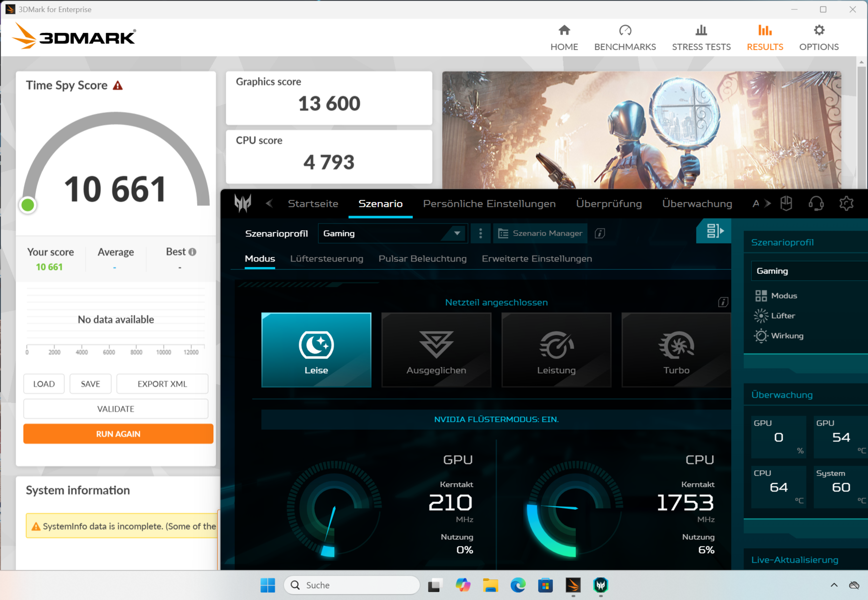Viewport: 868px width, 600px height.
Task: Click the orange RUN AGAIN button
Action: (118, 434)
